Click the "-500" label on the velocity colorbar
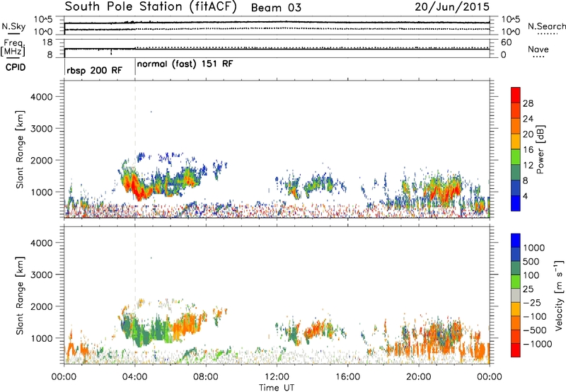 pos(534,330)
